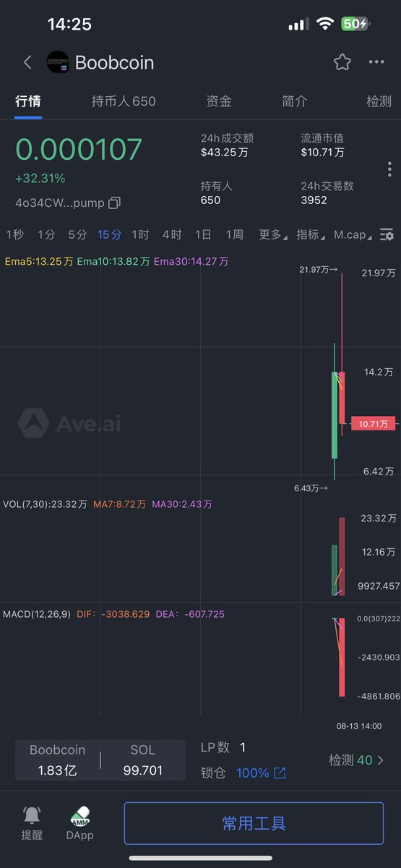
Task: Expand the M.cap display dropdown
Action: (x=354, y=234)
